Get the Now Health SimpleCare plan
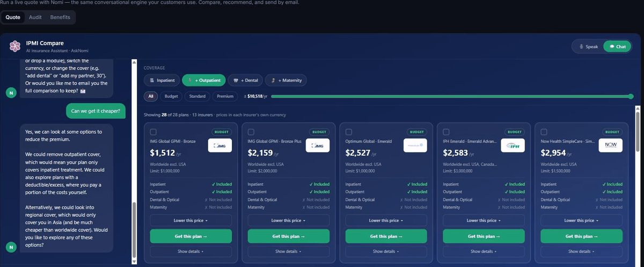The image size is (644, 267). click(x=582, y=236)
